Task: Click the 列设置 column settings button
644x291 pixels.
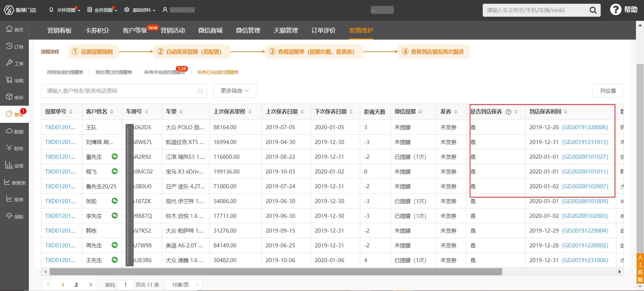Action: (x=608, y=91)
